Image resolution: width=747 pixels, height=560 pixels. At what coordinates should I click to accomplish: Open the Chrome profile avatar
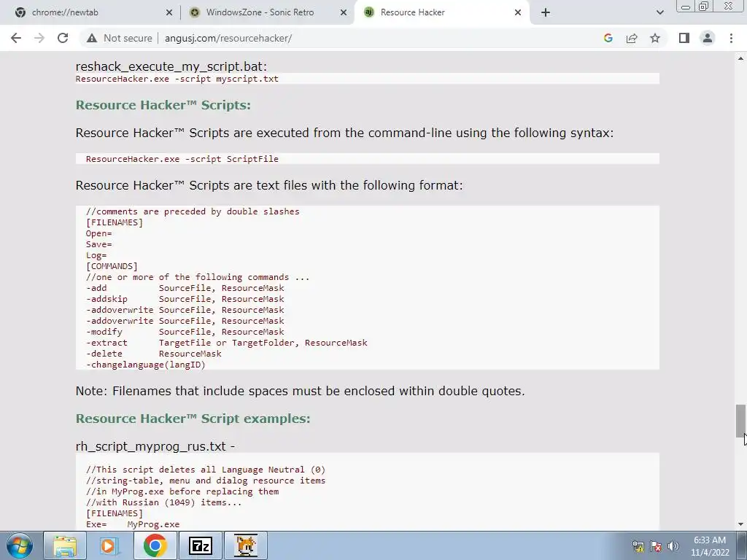pyautogui.click(x=708, y=38)
